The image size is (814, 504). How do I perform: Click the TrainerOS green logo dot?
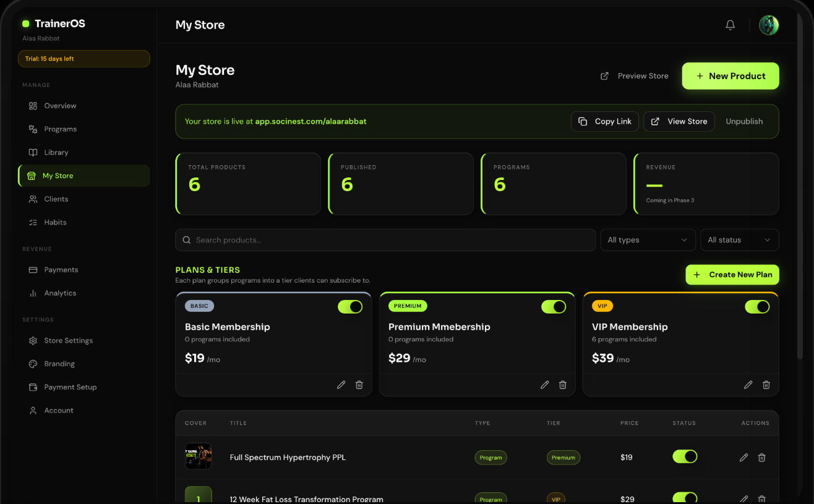[26, 24]
